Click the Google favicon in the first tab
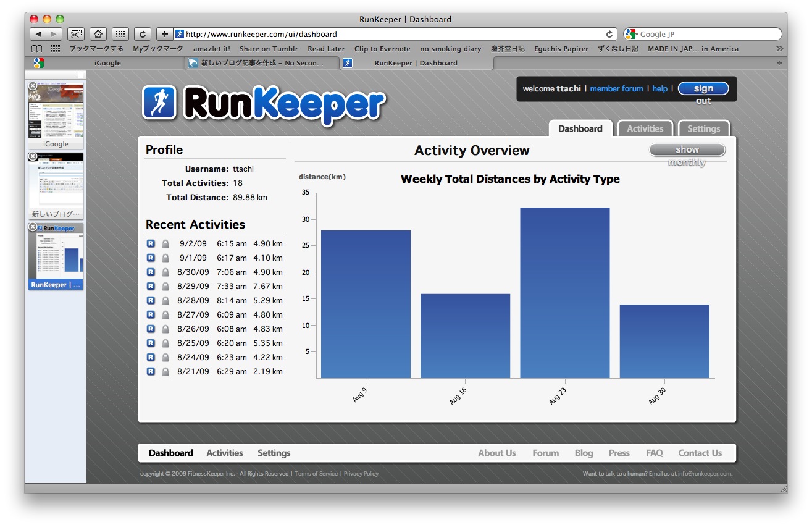The width and height of the screenshot is (812, 530). (x=38, y=63)
